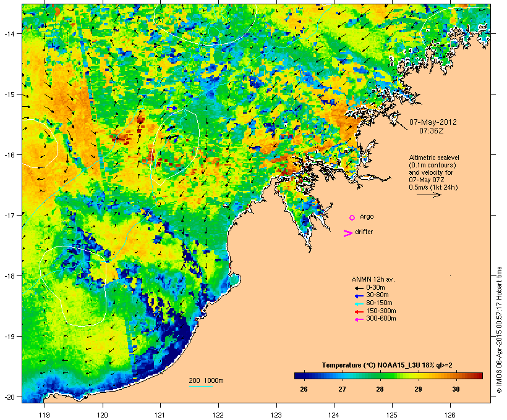Click the longitude axis label 125

(392, 415)
